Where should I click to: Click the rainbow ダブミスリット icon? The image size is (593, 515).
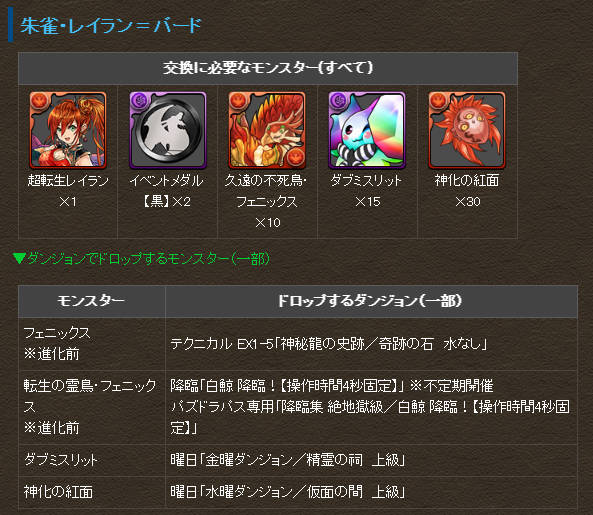pyautogui.click(x=367, y=130)
